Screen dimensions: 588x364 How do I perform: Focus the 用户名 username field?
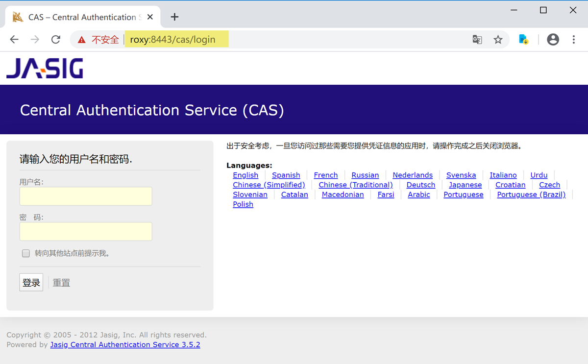coord(86,196)
